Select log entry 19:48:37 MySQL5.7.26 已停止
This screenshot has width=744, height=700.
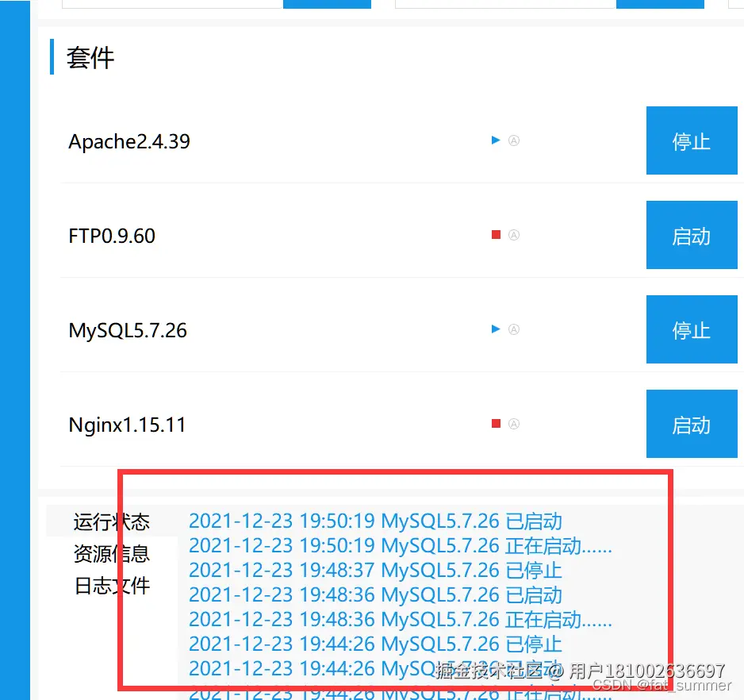tap(375, 571)
